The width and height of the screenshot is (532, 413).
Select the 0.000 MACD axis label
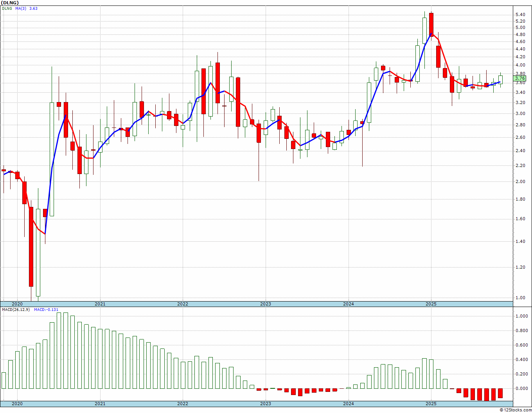521,389
